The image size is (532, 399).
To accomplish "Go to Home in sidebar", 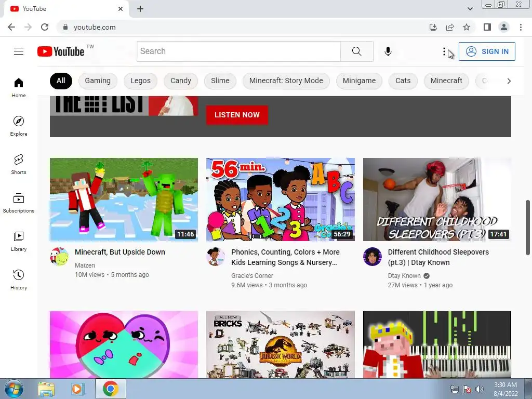I will [19, 87].
